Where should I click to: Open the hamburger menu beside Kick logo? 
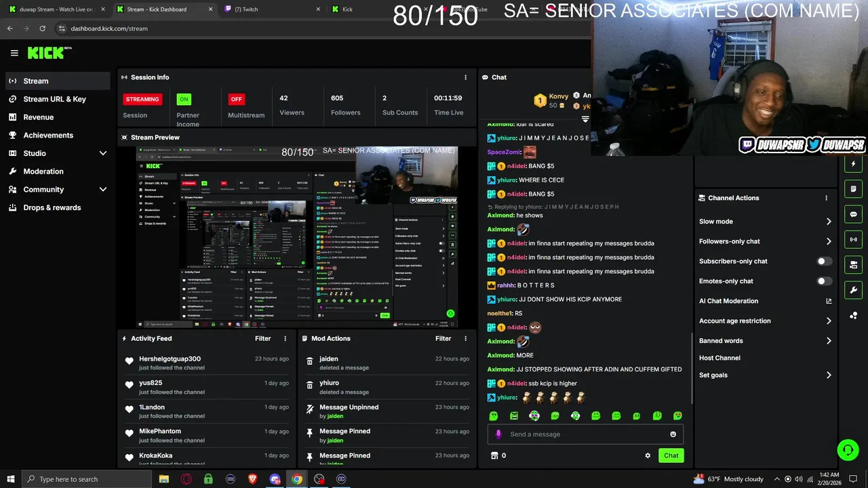coord(14,53)
